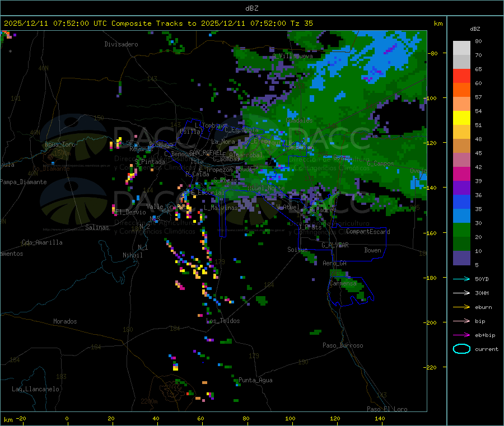Click the cyan 50YD arrow in legend
Image resolution: width=504 pixels, height=426 pixels.
[x=461, y=279]
